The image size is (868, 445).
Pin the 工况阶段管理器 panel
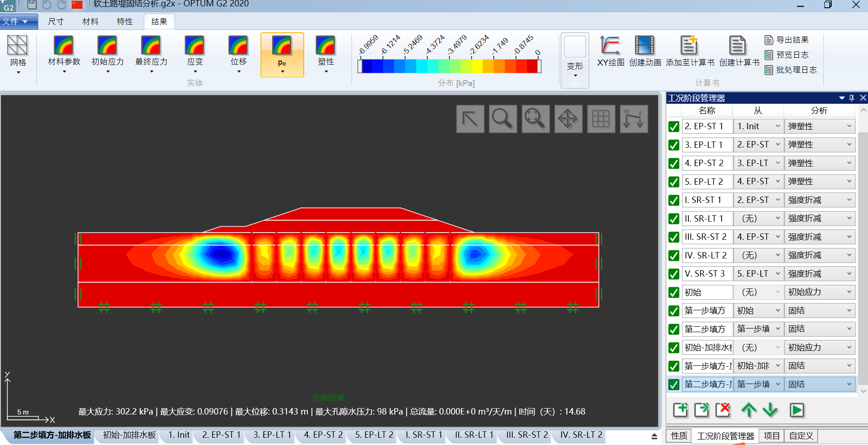pos(852,98)
